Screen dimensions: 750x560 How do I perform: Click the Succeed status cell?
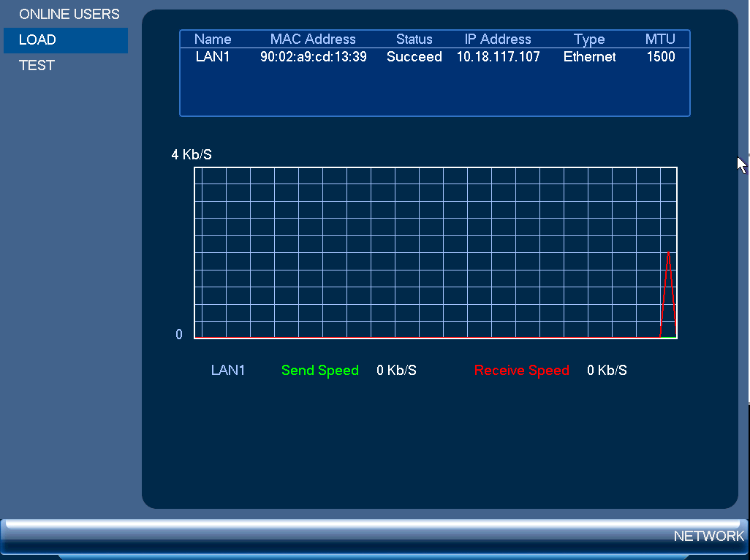pyautogui.click(x=414, y=57)
